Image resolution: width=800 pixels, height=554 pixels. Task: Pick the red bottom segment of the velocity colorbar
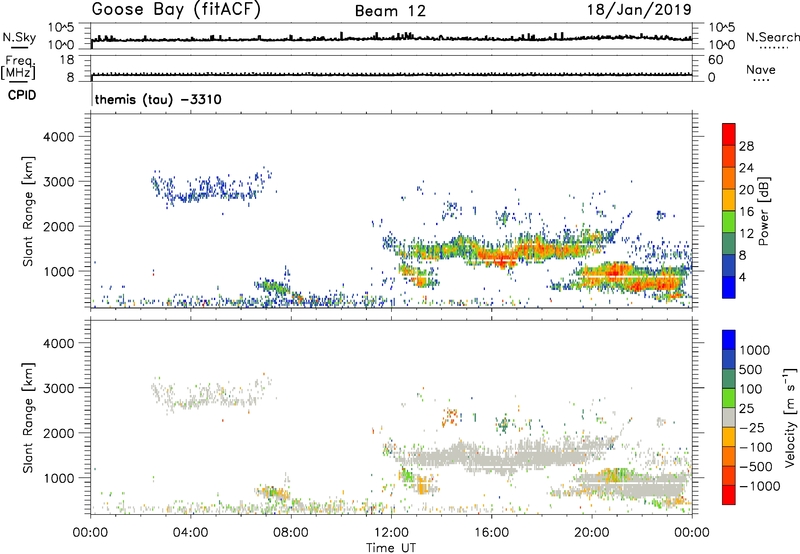pyautogui.click(x=729, y=495)
